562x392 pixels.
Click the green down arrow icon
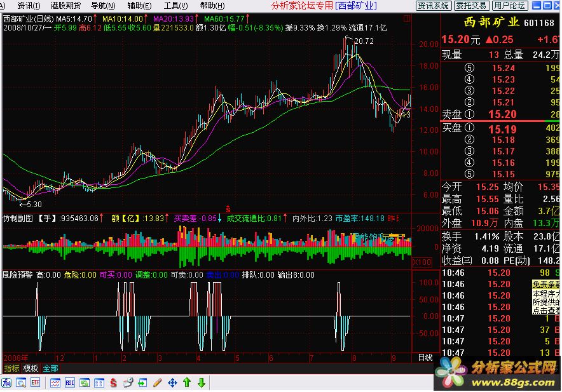point(202,382)
